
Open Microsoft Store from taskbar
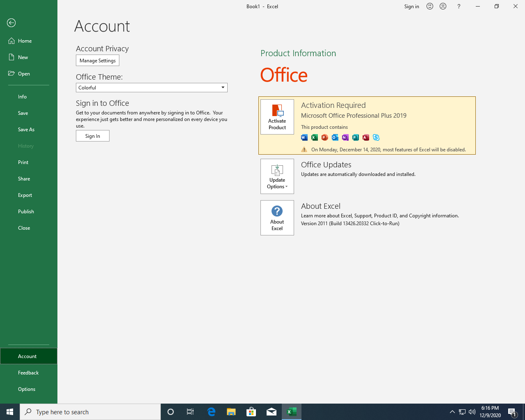pyautogui.click(x=251, y=412)
